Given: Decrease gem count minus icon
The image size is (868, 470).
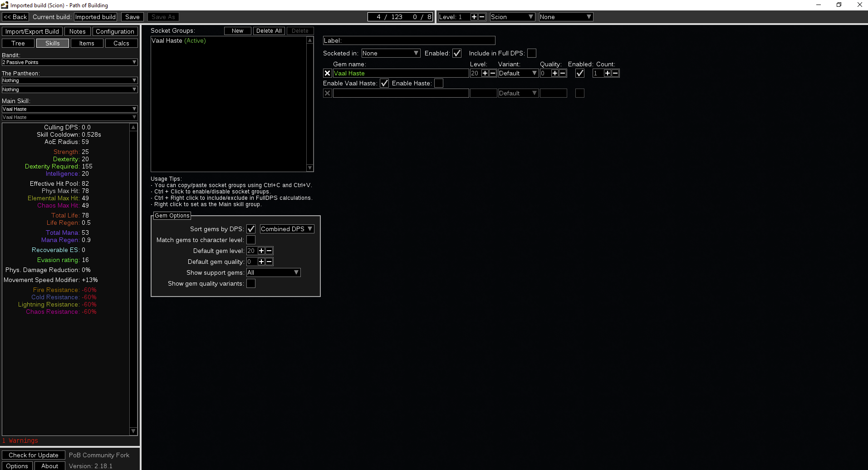Looking at the screenshot, I should [615, 73].
